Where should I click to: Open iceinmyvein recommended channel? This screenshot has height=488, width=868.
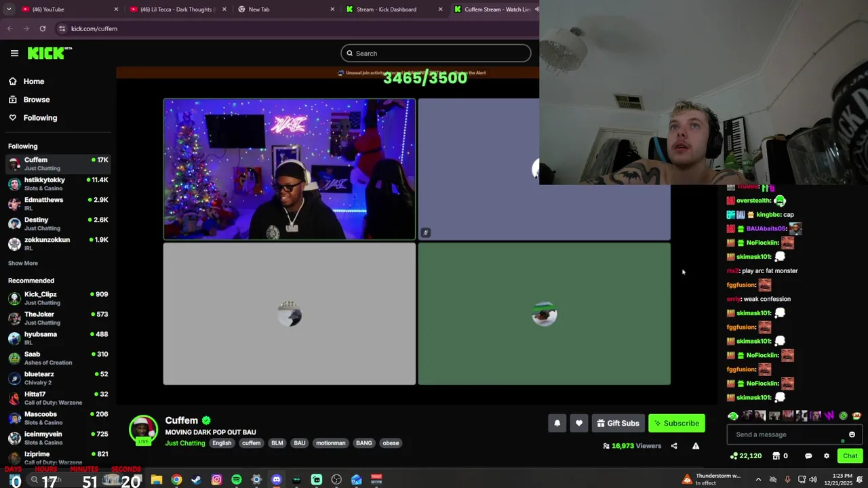point(58,438)
